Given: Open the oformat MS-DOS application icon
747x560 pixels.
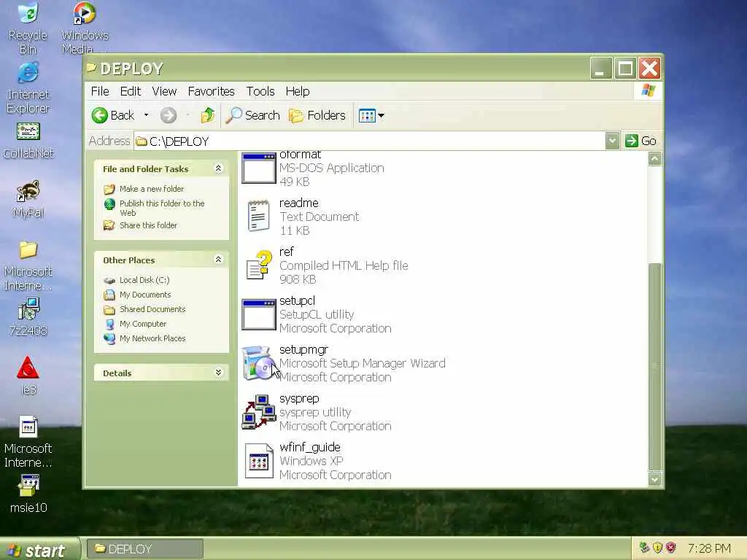Looking at the screenshot, I should click(x=259, y=168).
